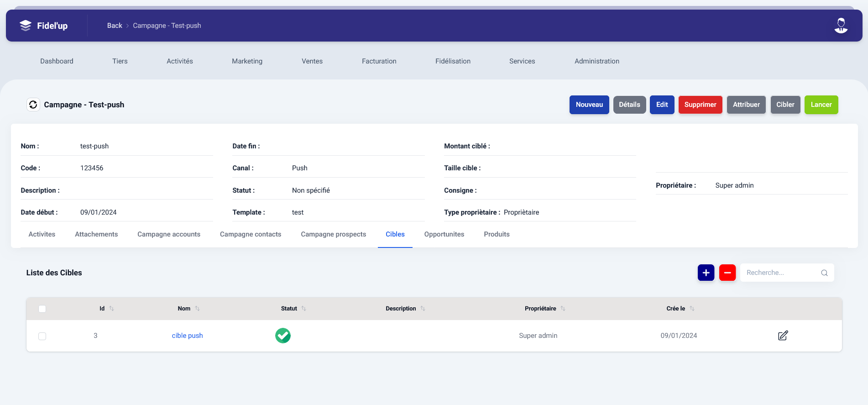Open the cible push link
868x405 pixels.
coord(187,336)
